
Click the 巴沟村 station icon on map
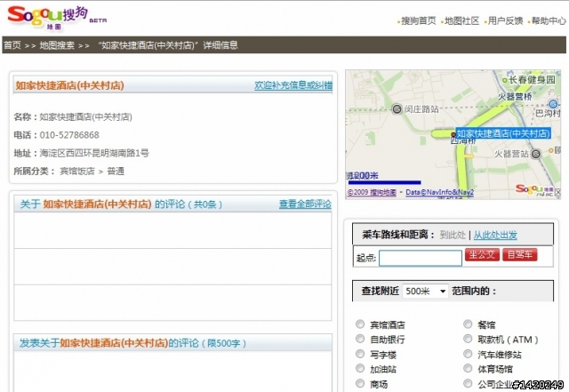(553, 104)
